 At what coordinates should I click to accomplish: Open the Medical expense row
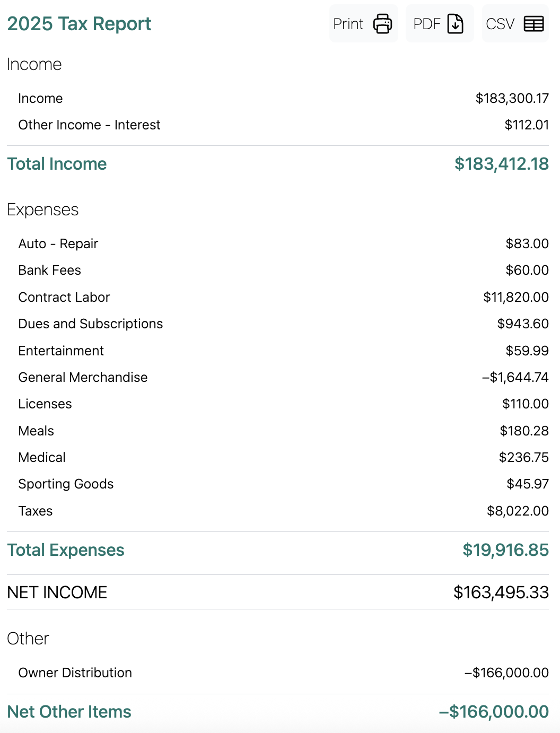pyautogui.click(x=42, y=458)
